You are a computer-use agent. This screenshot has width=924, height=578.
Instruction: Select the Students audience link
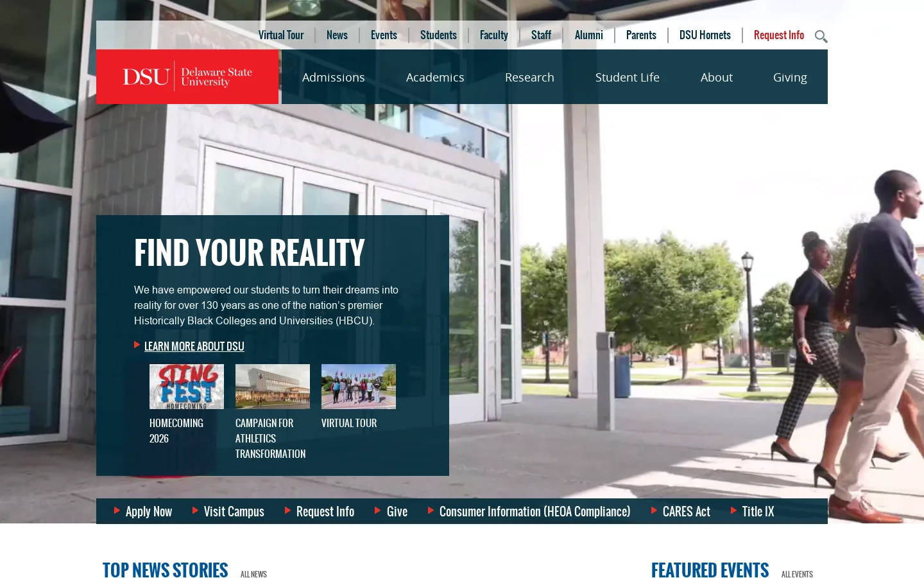tap(438, 35)
